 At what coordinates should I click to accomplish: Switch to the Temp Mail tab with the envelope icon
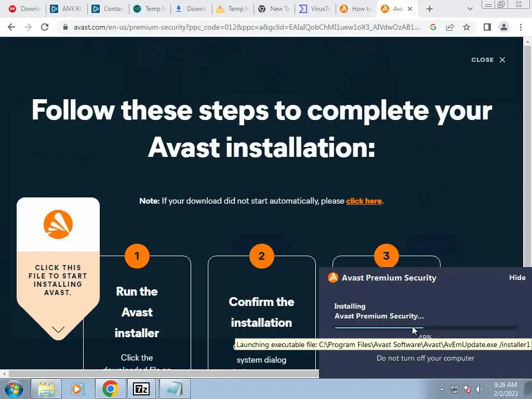click(232, 9)
